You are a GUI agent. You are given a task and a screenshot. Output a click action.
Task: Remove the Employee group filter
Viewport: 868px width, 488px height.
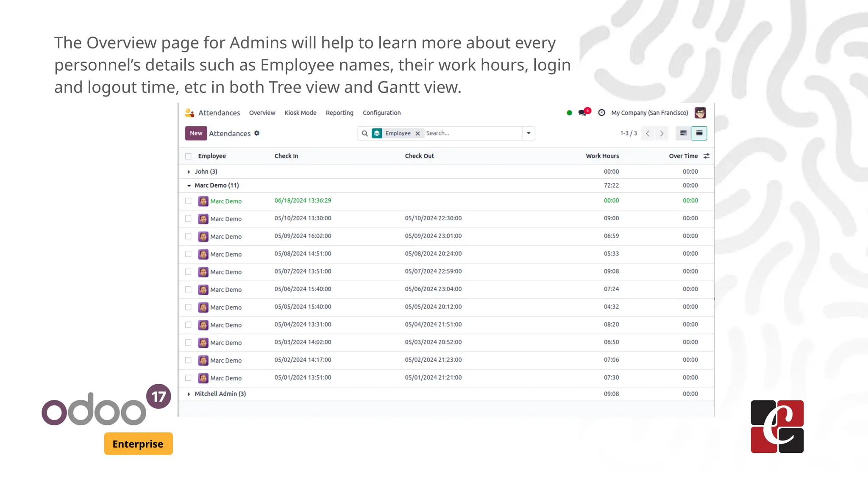point(417,133)
